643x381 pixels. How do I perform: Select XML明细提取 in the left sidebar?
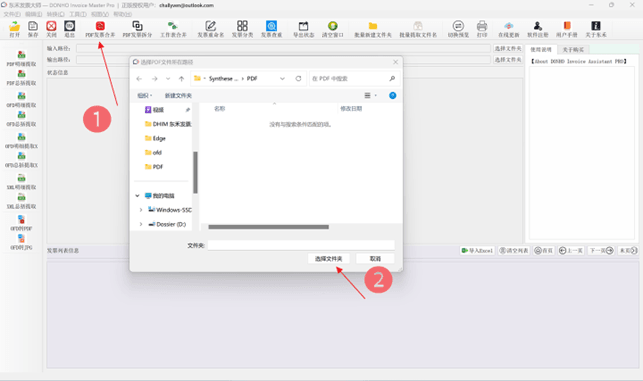(21, 182)
